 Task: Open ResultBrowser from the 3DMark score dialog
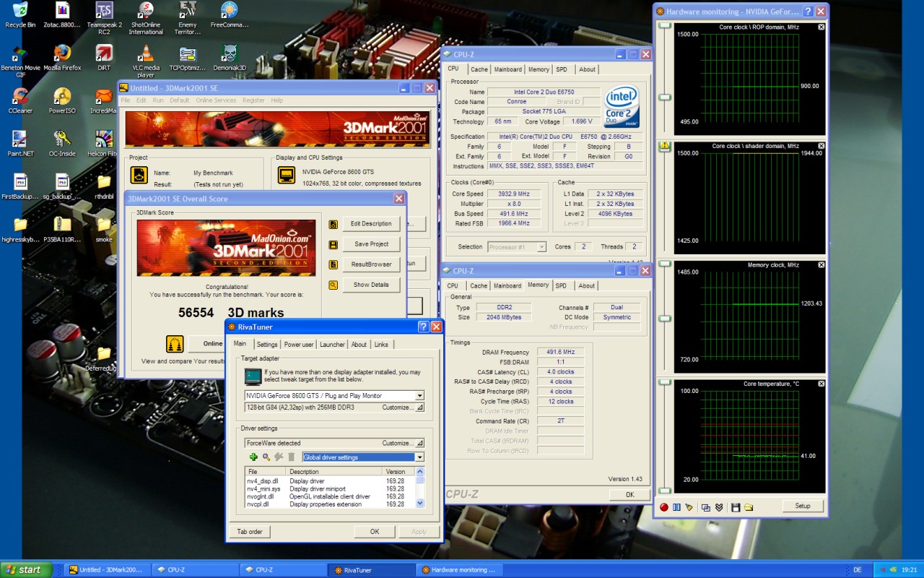pos(372,264)
